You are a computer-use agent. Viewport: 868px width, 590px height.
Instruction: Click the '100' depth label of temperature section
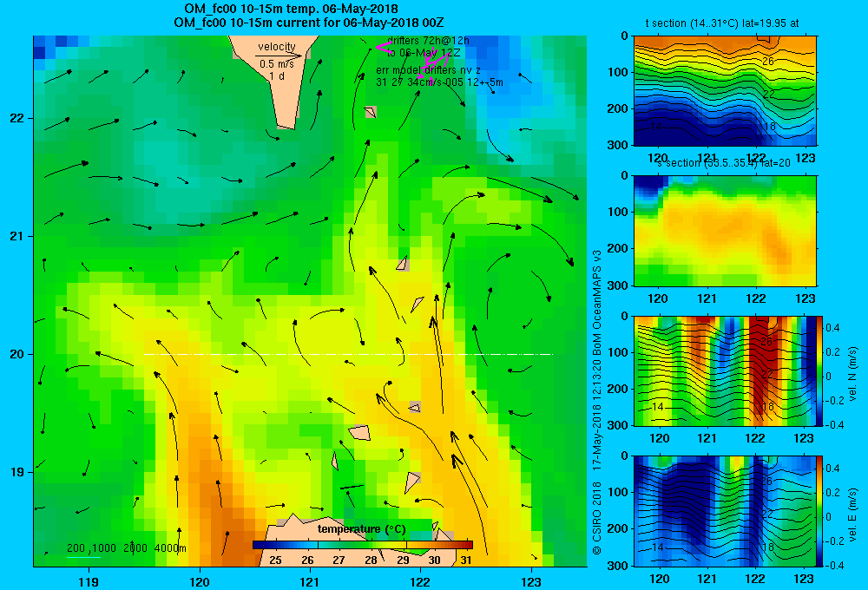(618, 73)
